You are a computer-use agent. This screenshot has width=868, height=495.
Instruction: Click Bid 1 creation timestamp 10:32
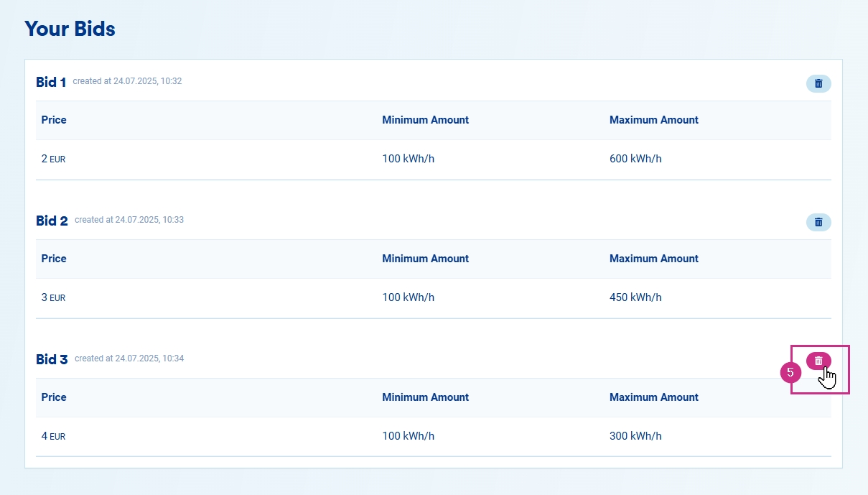(127, 81)
